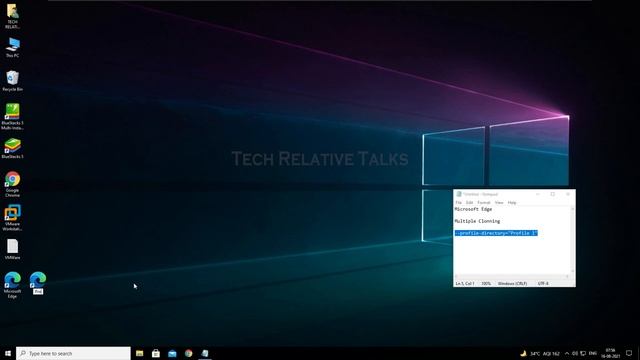Click Notepad's vertical scrollbar up arrow
Viewport: 640px width, 360px height.
pos(572,209)
